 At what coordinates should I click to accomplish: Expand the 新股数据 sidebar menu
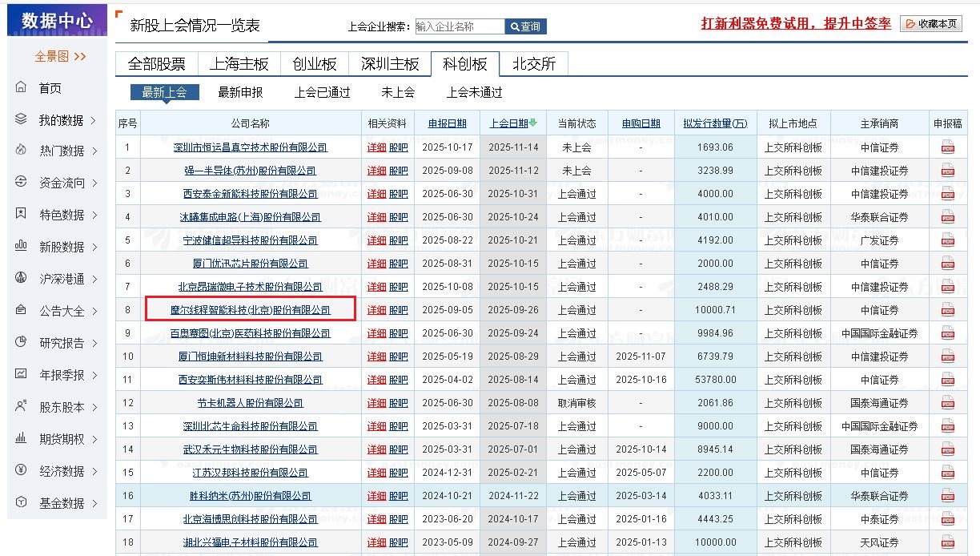click(x=93, y=247)
